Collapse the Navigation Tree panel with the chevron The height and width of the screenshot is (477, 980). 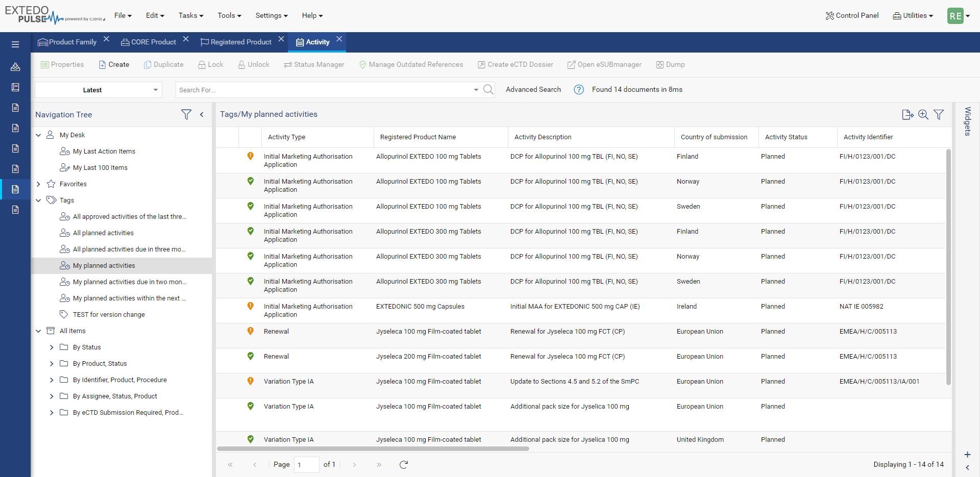click(202, 114)
